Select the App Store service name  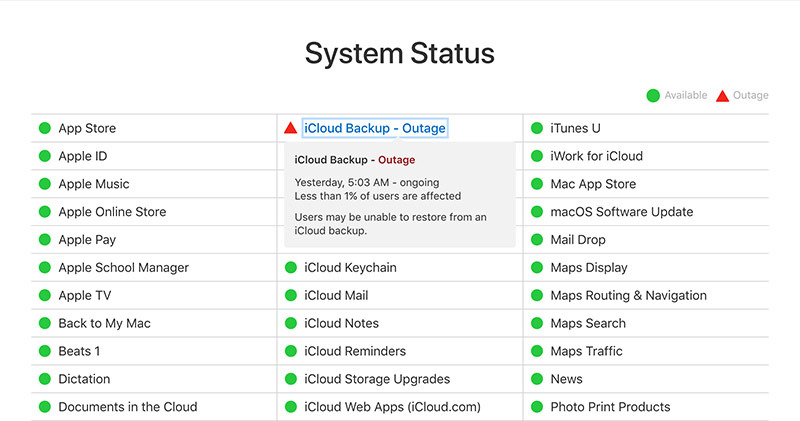(87, 128)
